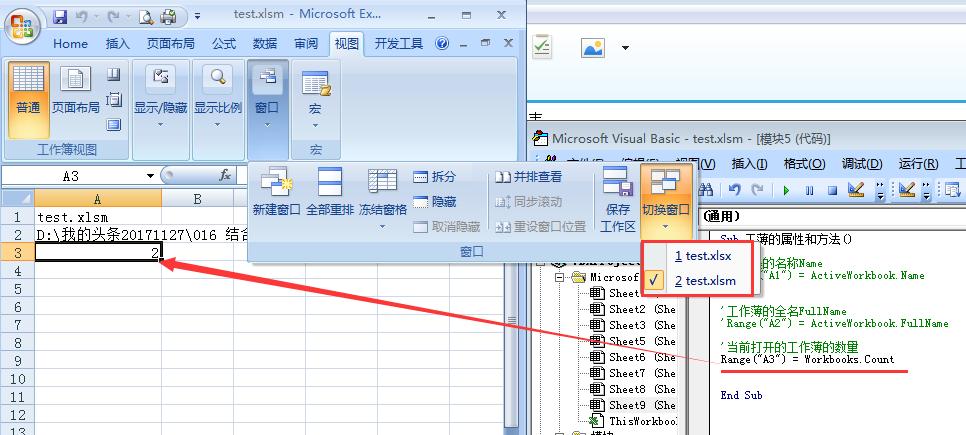966x435 pixels.
Task: Toggle Design Mode icon in VBA toolbar
Action: 856,190
